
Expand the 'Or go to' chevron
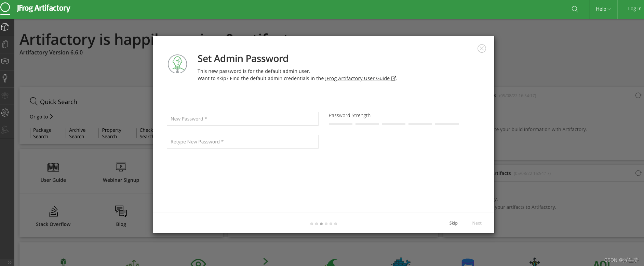(x=51, y=117)
